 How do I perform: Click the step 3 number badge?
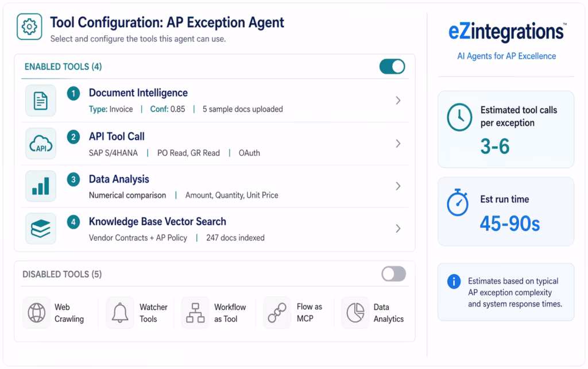(x=73, y=179)
